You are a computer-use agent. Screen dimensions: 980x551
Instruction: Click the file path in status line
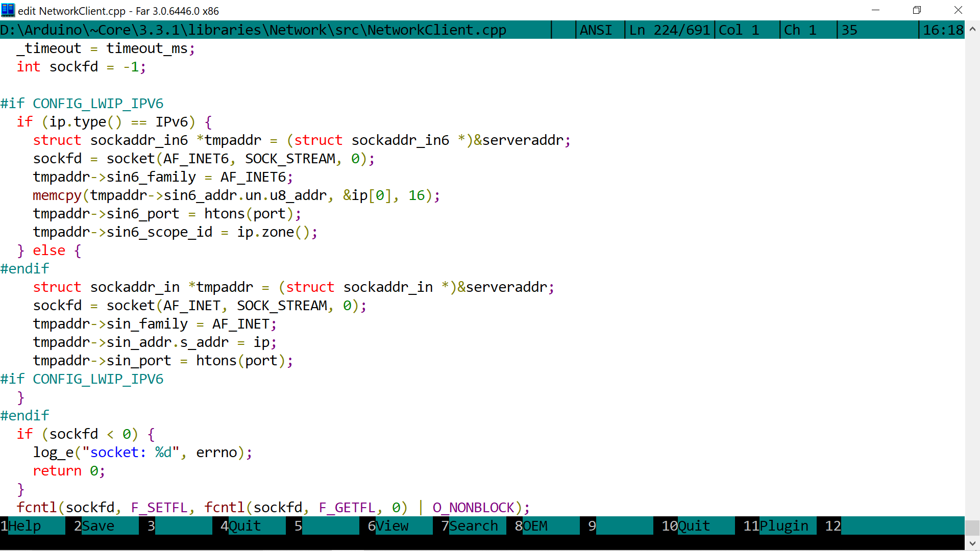[x=253, y=30]
